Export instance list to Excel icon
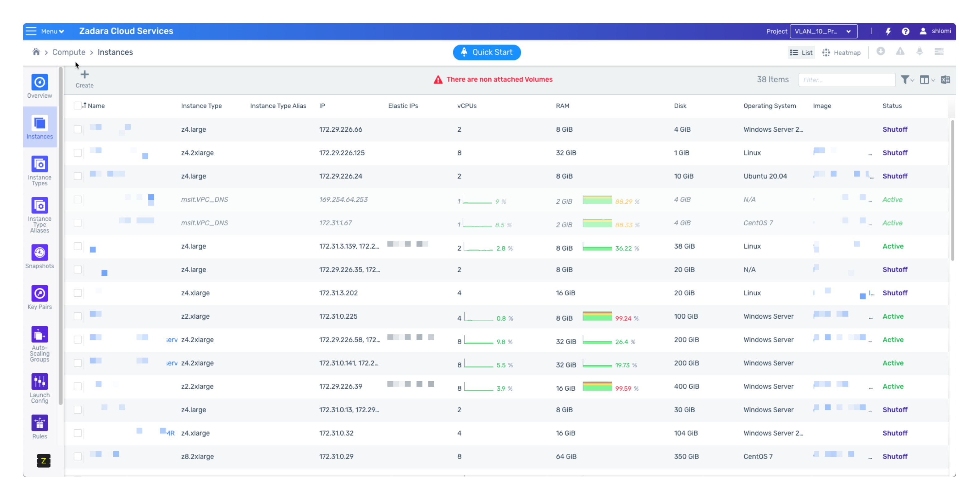 pos(945,80)
